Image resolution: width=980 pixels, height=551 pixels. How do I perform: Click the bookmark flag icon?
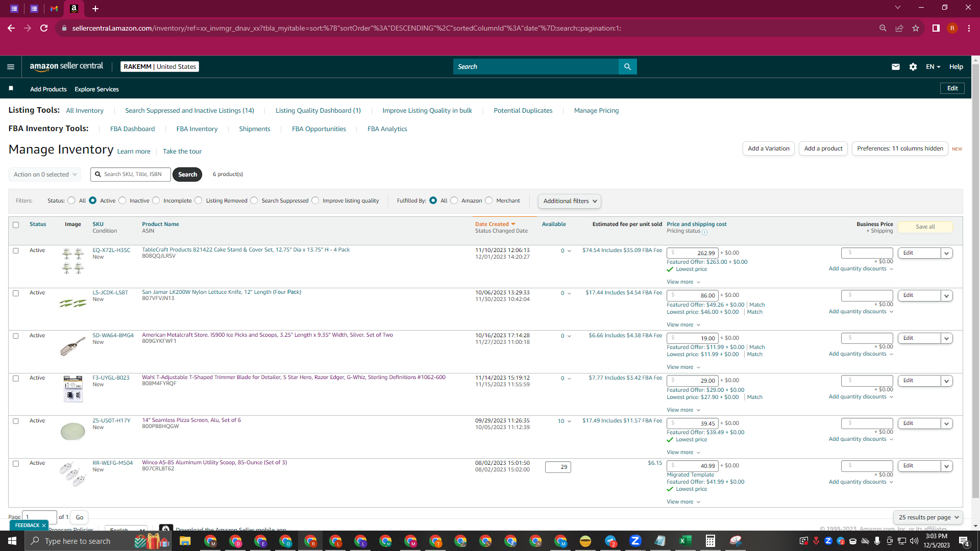[x=11, y=89]
